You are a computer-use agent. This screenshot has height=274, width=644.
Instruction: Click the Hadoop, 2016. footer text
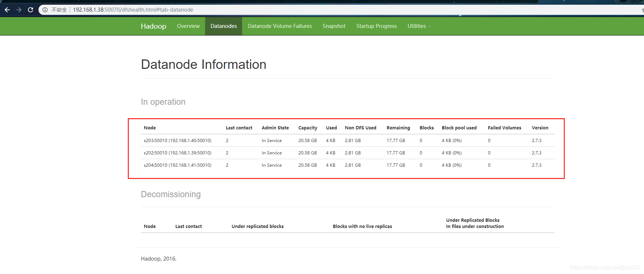pos(159,259)
